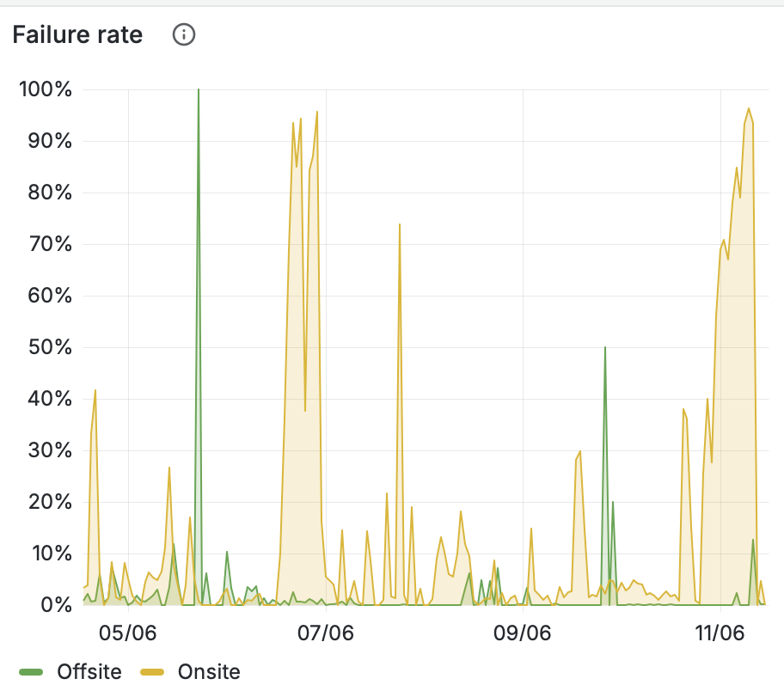Viewport: 784px width, 691px height.
Task: Click the Offsite spike peak at 50%
Action: click(x=605, y=348)
